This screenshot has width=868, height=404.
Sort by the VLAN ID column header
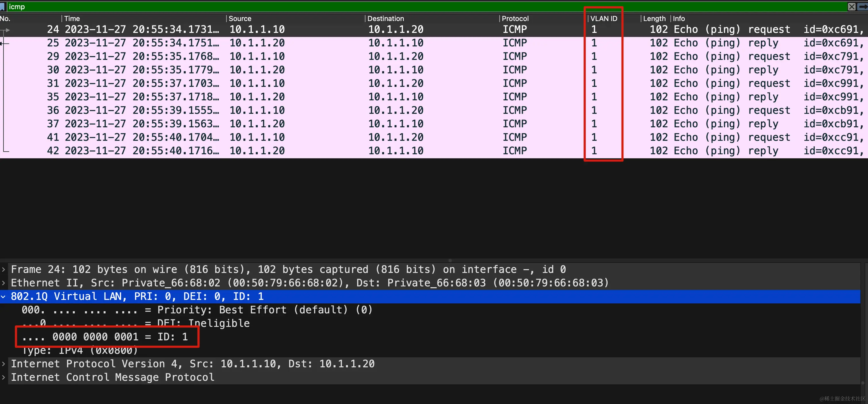point(603,19)
